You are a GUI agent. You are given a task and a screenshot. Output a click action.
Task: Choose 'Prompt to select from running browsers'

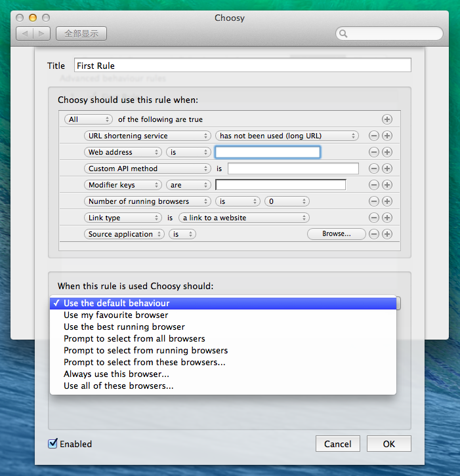point(146,351)
